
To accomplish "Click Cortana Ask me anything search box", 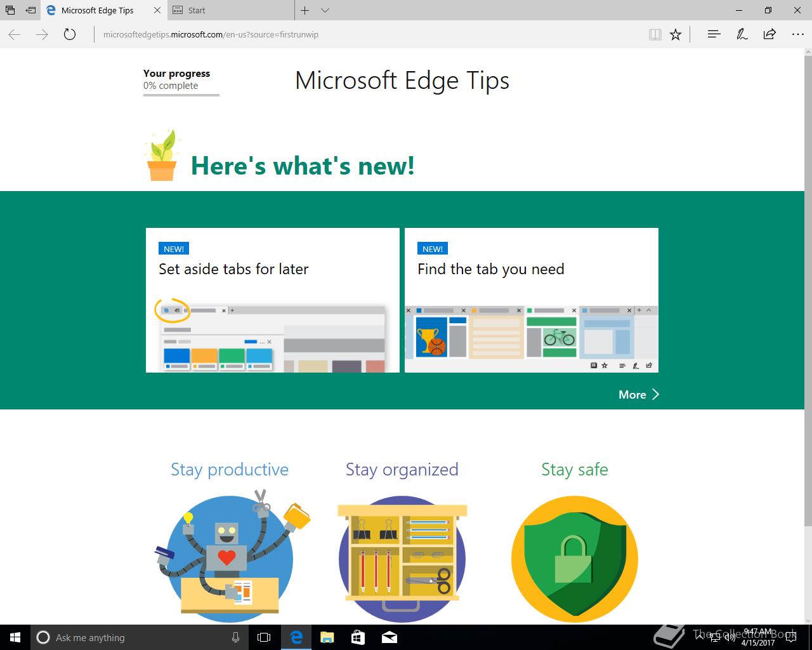I will (138, 637).
